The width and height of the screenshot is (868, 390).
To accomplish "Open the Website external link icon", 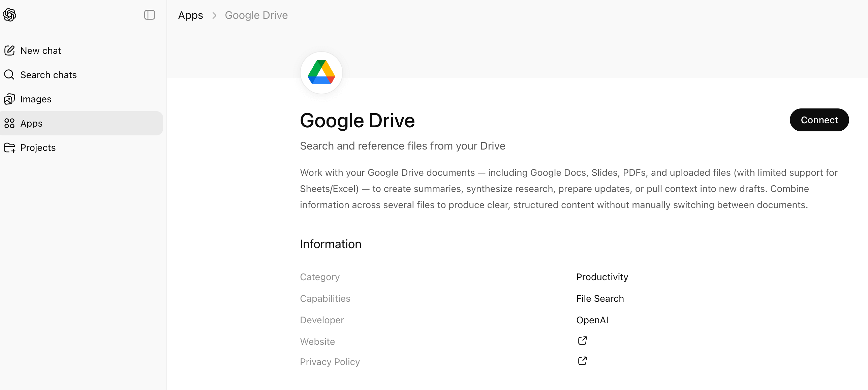I will pos(582,341).
